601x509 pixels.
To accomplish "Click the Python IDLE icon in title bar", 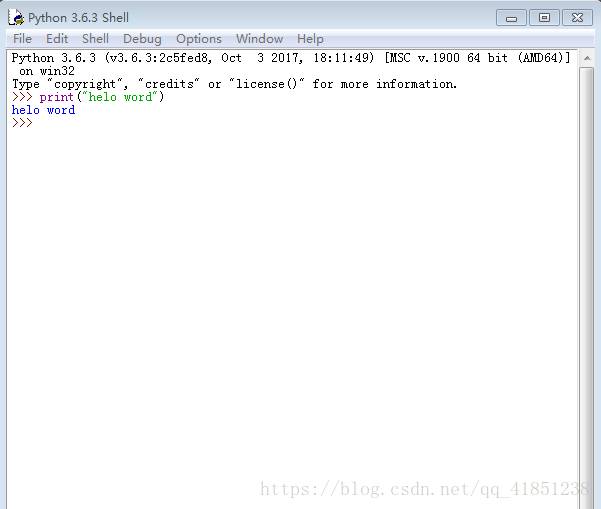I will pos(16,17).
